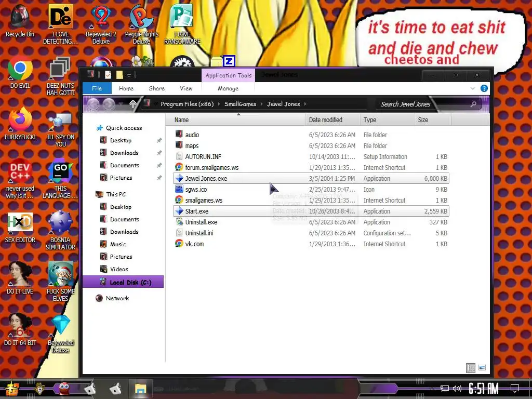This screenshot has width=532, height=399.
Task: Launch the HxD SEX EDITOR shortcut
Action: 20,227
